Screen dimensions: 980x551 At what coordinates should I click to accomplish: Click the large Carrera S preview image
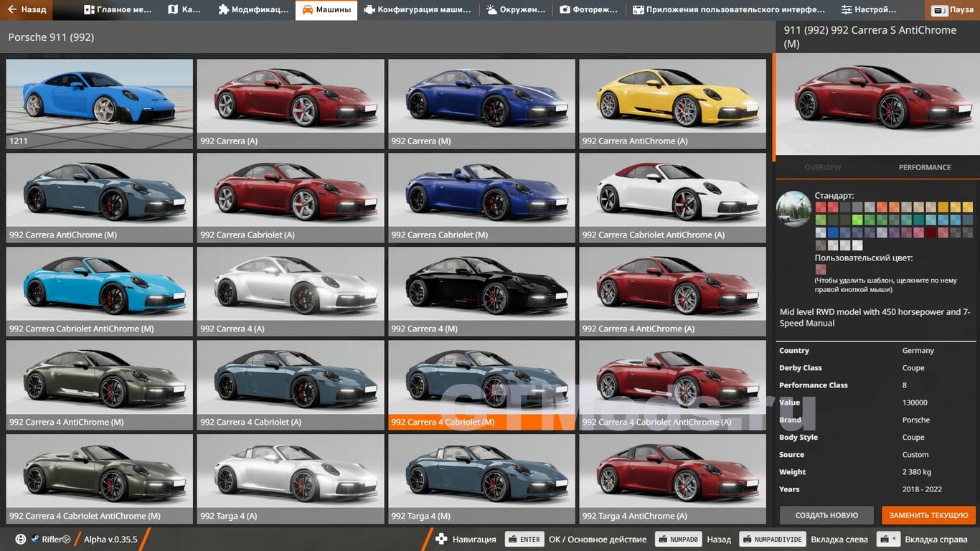point(877,104)
